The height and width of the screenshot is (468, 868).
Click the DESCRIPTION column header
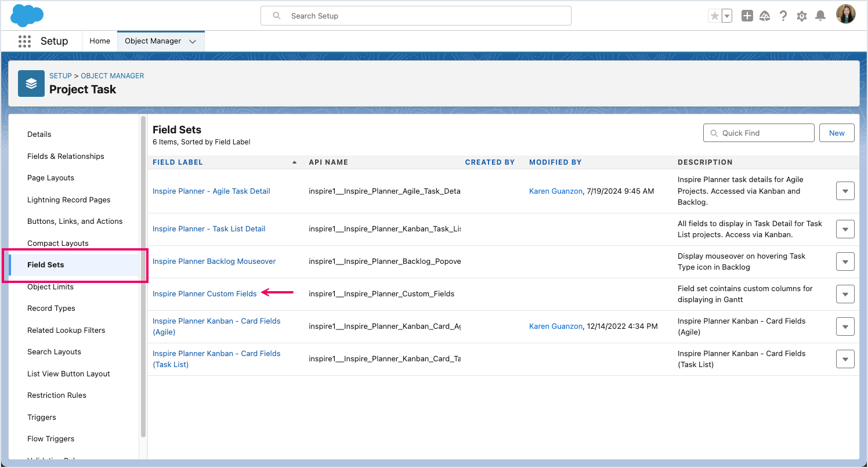pos(705,162)
